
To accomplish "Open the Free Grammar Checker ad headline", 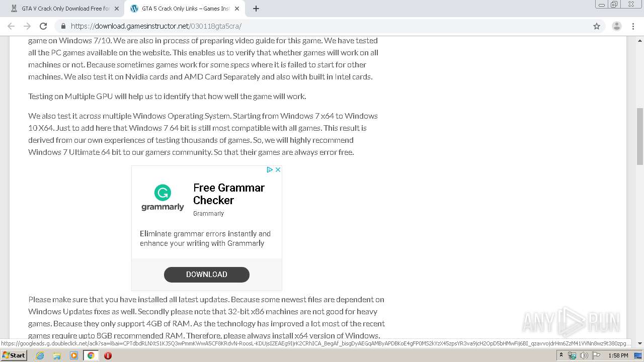I will click(x=229, y=194).
